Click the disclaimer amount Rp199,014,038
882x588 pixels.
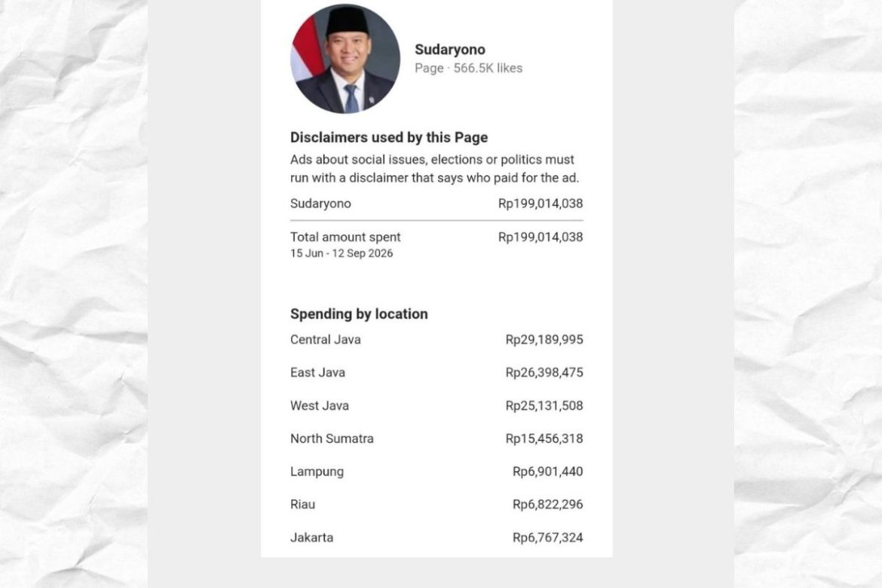point(541,204)
